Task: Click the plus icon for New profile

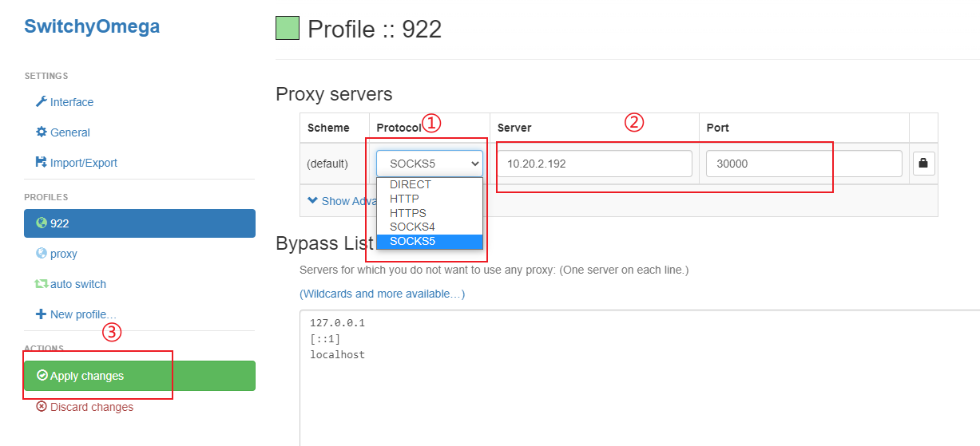Action: pyautogui.click(x=42, y=314)
